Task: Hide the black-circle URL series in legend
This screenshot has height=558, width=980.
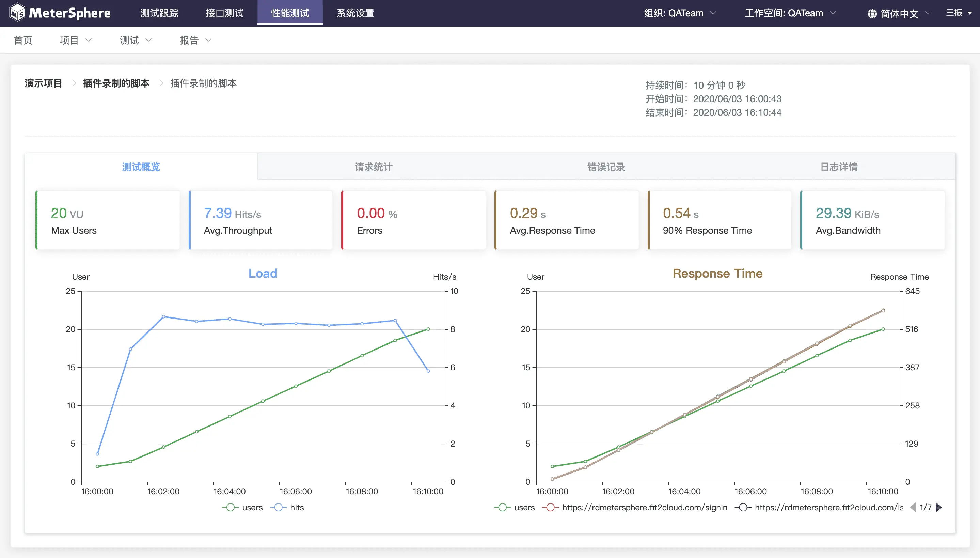Action: pos(743,508)
